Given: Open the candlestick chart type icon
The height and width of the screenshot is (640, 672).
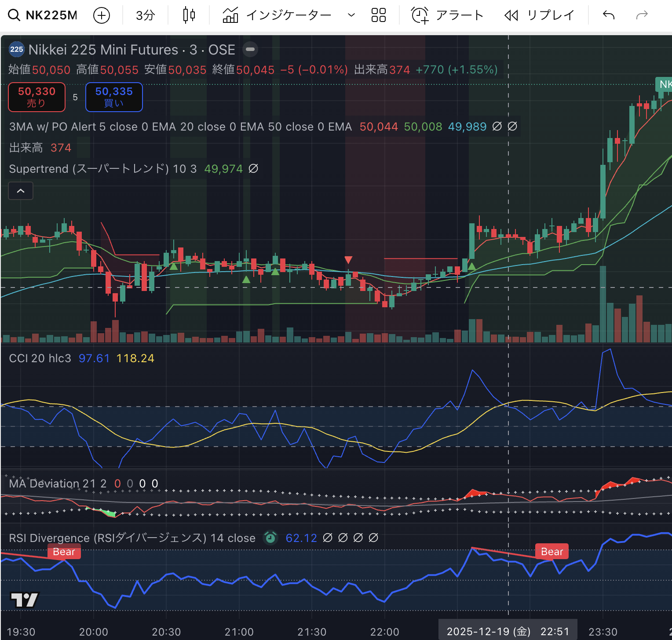Looking at the screenshot, I should tap(189, 15).
